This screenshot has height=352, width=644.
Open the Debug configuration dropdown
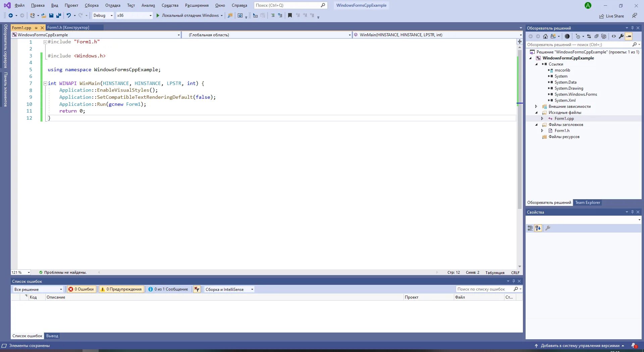coord(103,15)
